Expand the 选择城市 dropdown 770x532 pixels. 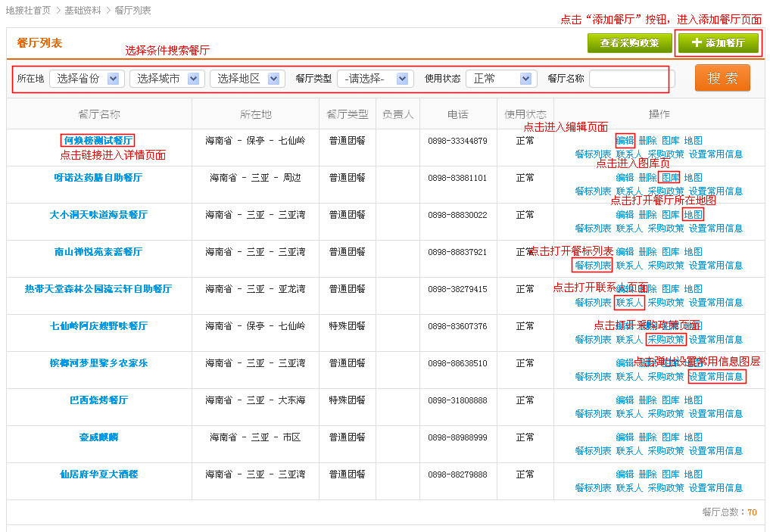167,79
